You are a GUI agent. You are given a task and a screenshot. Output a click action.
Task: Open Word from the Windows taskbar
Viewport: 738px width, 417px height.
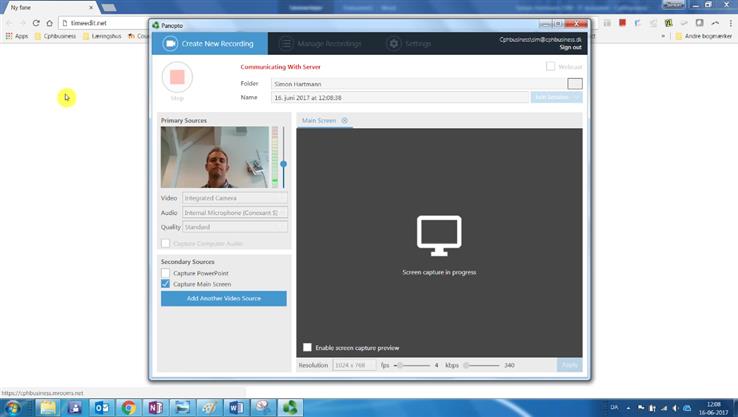(235, 407)
